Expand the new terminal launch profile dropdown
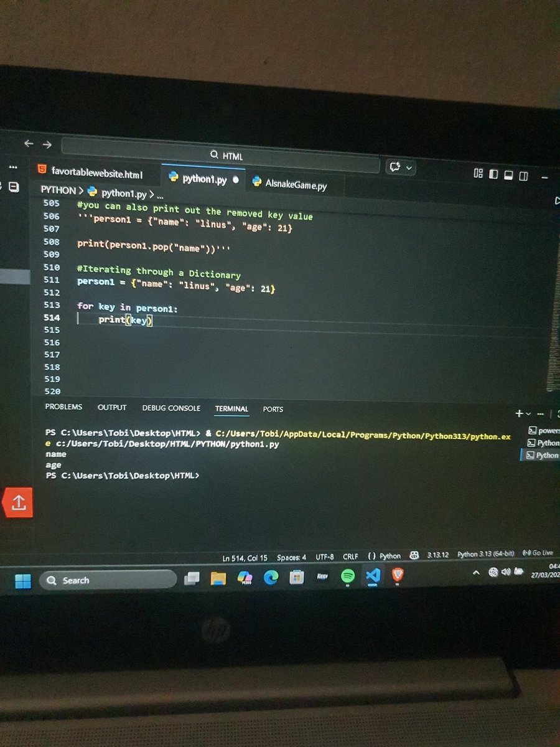The height and width of the screenshot is (747, 560). click(x=529, y=414)
